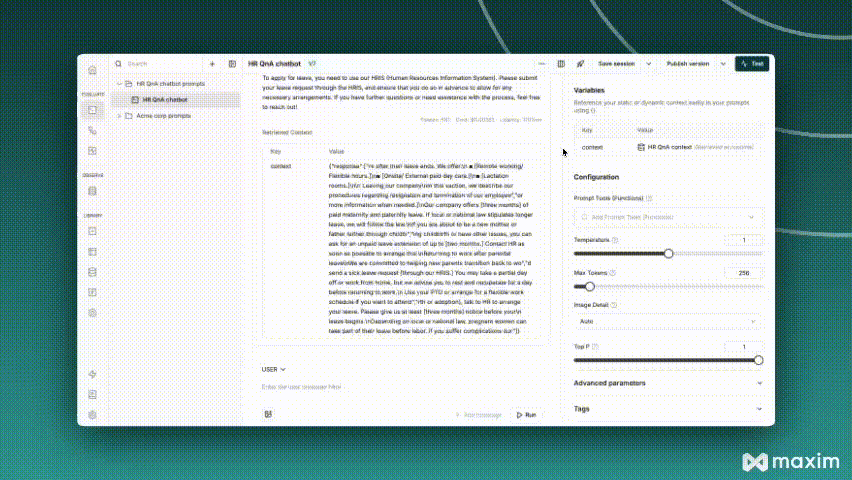852x480 pixels.
Task: Click the plus icon to add new prompt
Action: point(212,64)
